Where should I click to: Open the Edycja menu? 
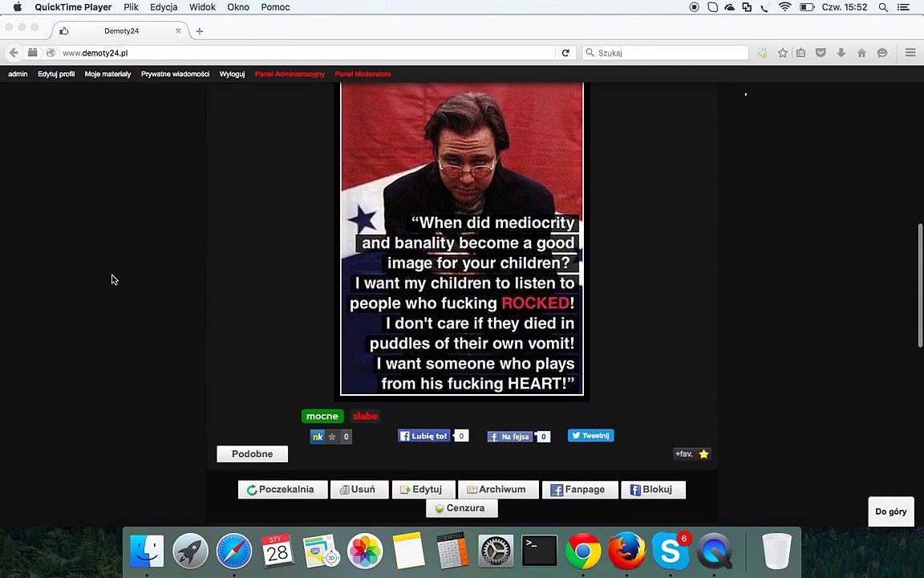(x=164, y=7)
